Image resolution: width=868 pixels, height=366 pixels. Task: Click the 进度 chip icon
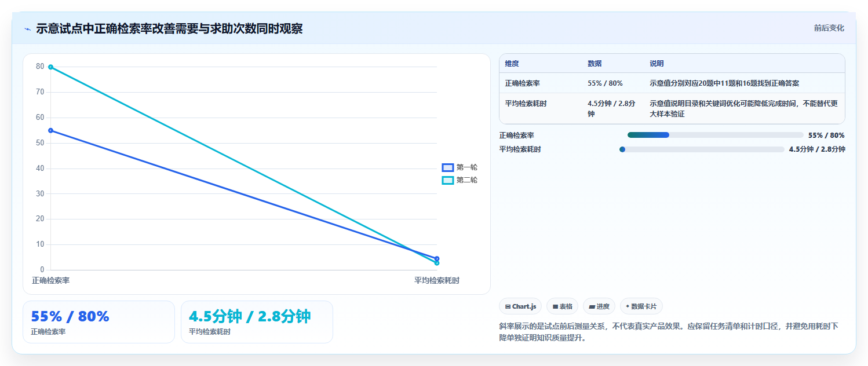tap(592, 306)
